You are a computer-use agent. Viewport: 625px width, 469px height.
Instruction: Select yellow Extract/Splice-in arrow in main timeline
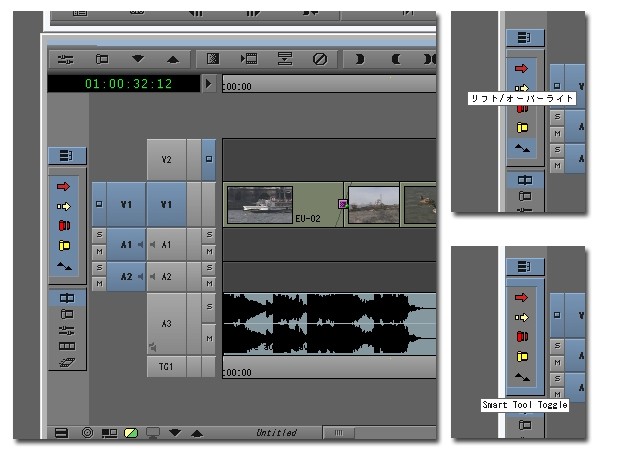pos(63,206)
